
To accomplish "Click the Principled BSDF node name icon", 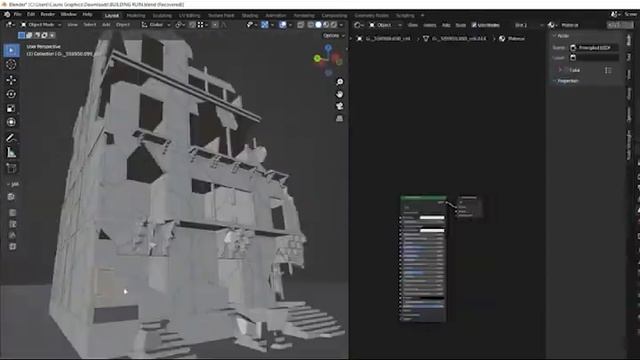I will 573,48.
